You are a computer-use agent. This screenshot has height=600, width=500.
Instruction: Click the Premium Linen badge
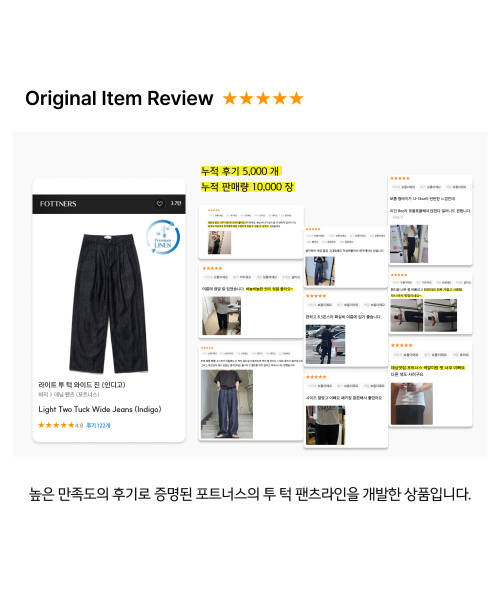pyautogui.click(x=163, y=237)
